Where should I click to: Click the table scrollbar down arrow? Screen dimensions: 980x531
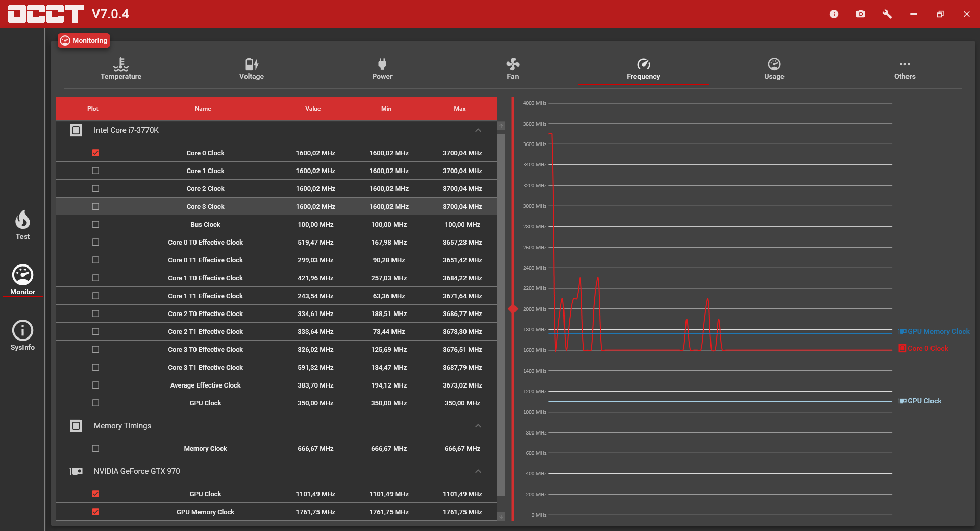click(501, 516)
